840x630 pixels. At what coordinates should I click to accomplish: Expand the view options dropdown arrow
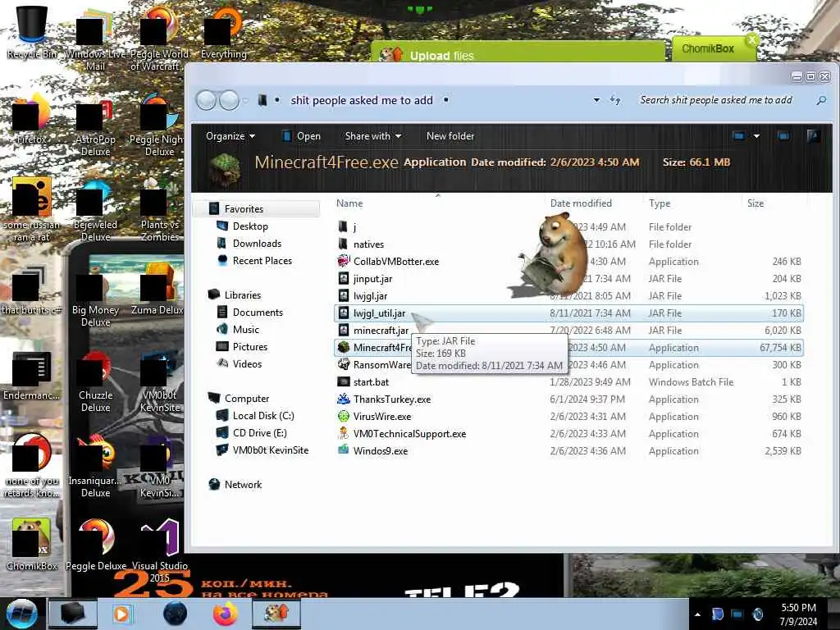[x=756, y=136]
